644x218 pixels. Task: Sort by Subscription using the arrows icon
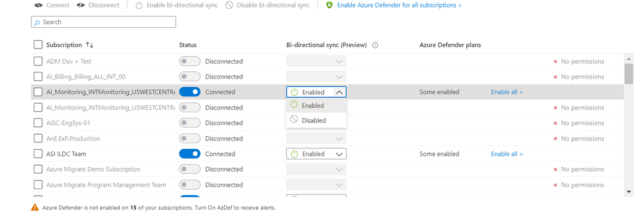(x=90, y=45)
